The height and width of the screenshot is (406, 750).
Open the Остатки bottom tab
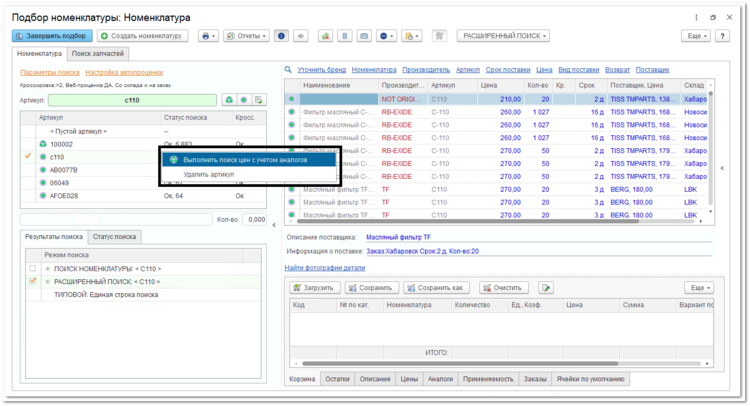coord(338,379)
